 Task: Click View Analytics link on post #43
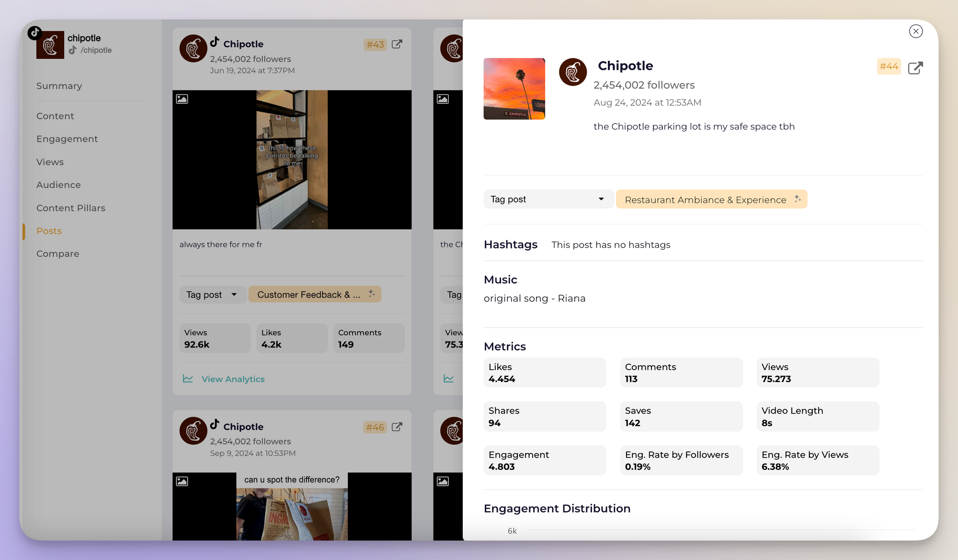tap(233, 379)
